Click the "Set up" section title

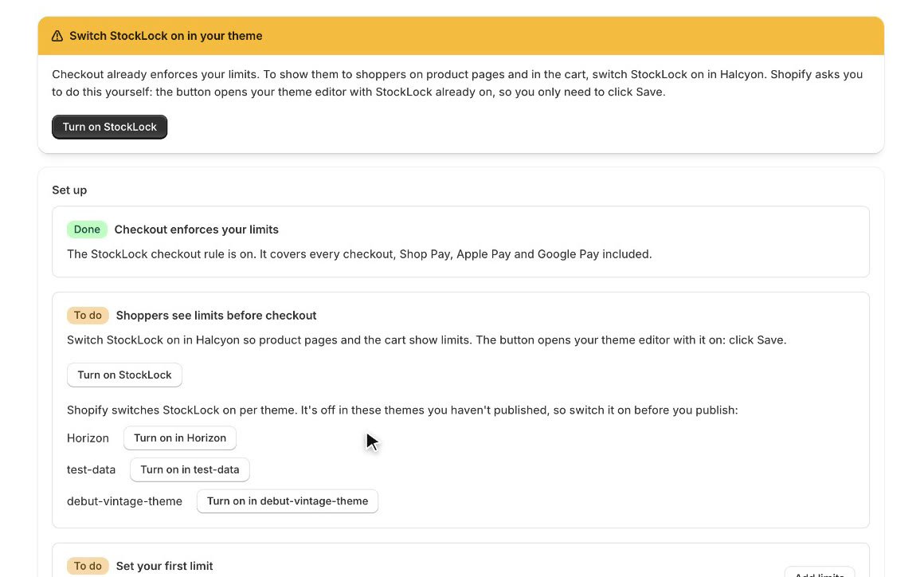click(69, 190)
